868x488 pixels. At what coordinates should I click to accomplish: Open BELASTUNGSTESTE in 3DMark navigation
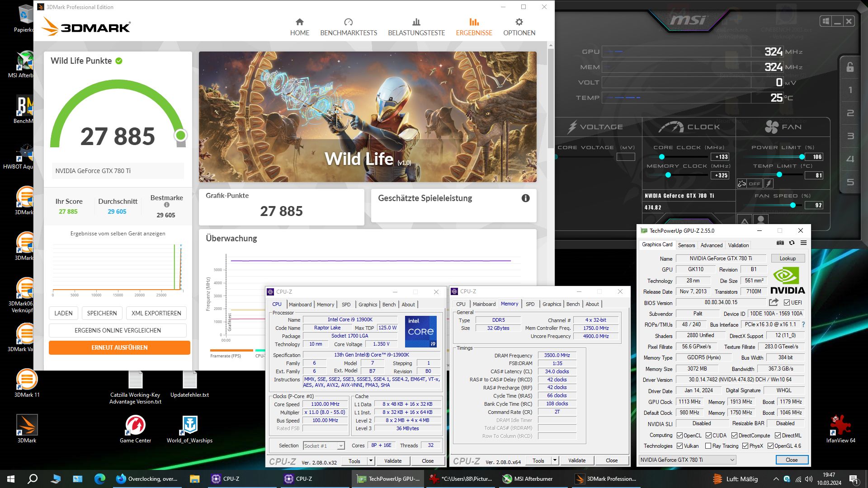click(x=416, y=27)
